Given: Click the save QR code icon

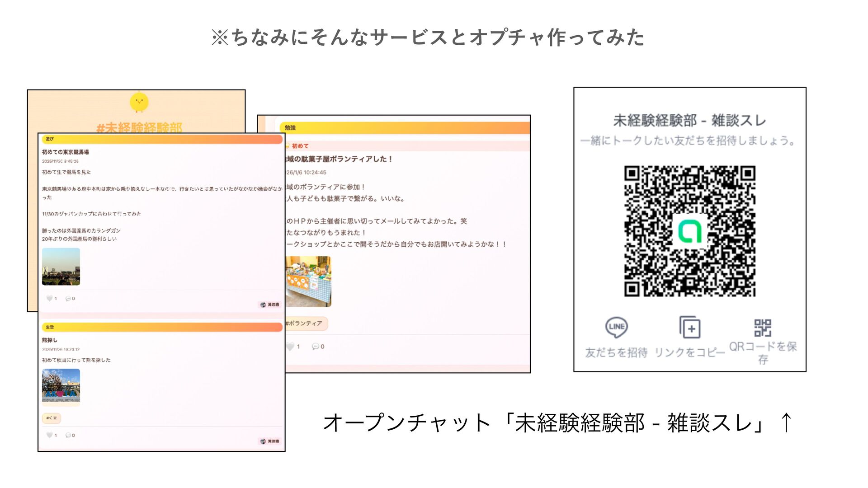Looking at the screenshot, I should (763, 328).
